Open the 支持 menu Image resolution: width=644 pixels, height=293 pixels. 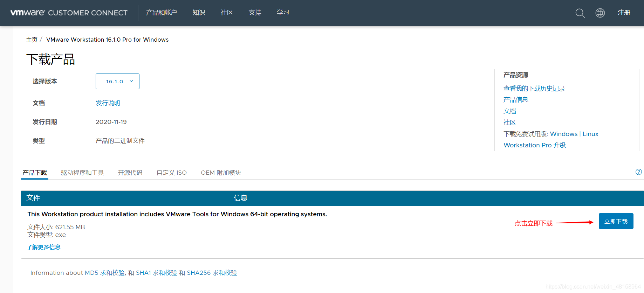(x=255, y=13)
